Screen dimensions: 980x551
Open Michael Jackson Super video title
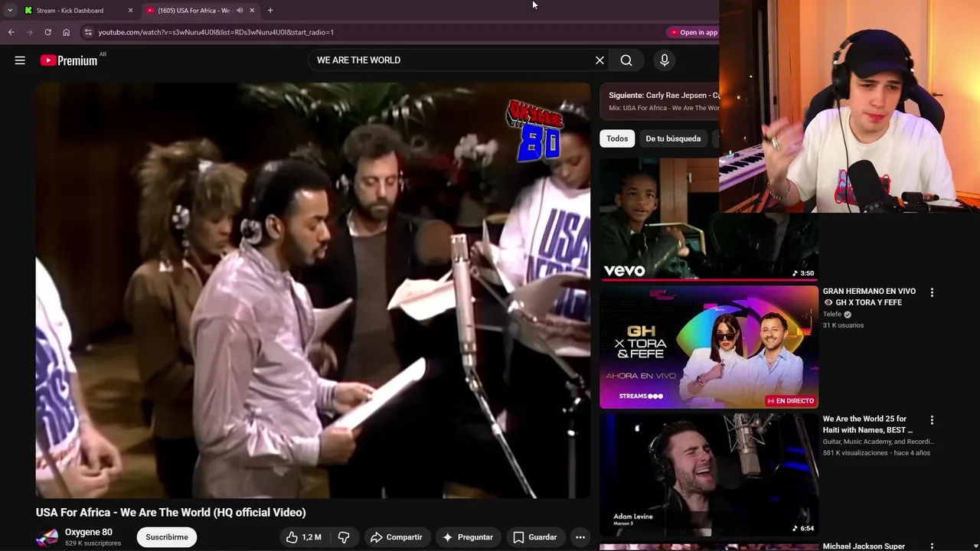click(864, 546)
